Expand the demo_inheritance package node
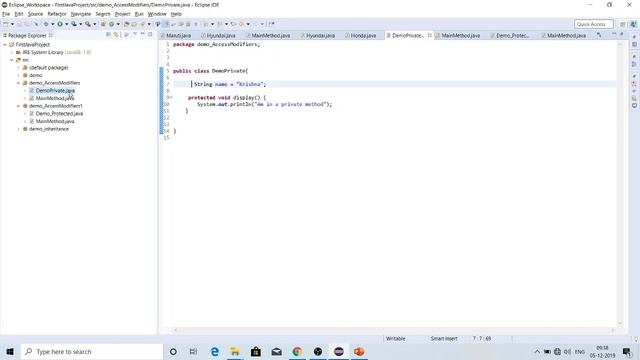Image resolution: width=640 pixels, height=360 pixels. (18, 129)
